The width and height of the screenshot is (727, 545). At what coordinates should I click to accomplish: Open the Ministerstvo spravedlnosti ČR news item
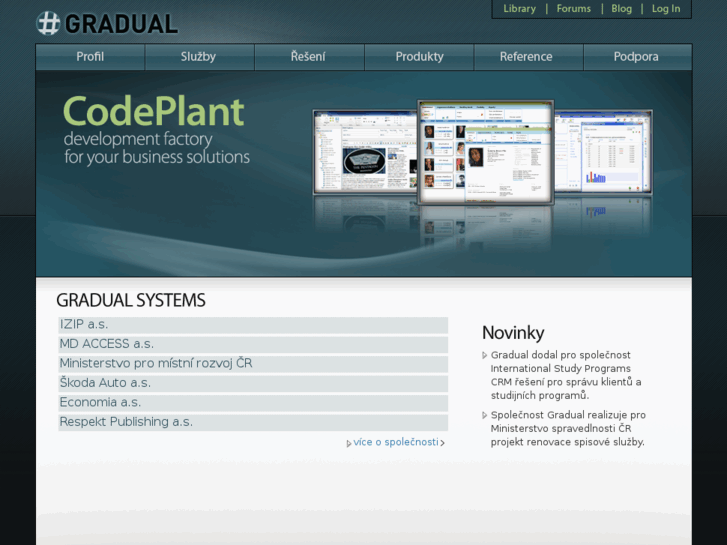click(x=568, y=429)
